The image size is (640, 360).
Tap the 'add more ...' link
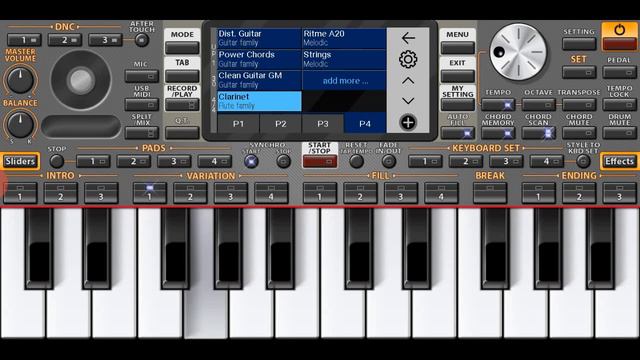(345, 81)
